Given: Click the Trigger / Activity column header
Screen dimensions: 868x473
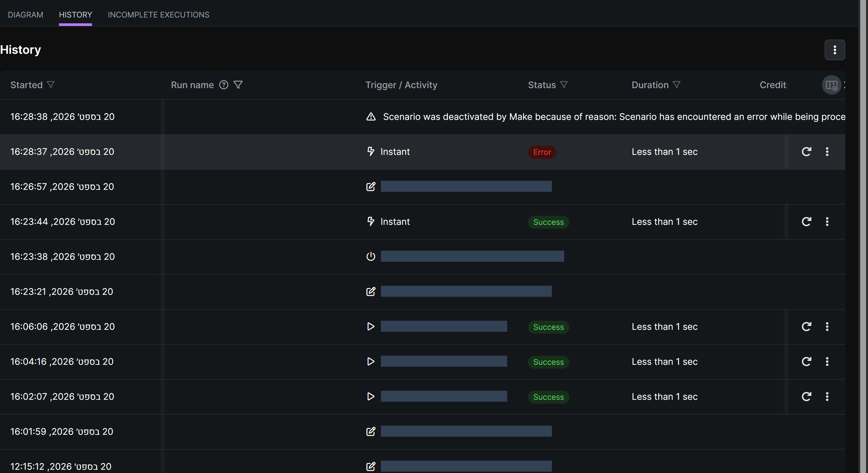Looking at the screenshot, I should point(401,85).
